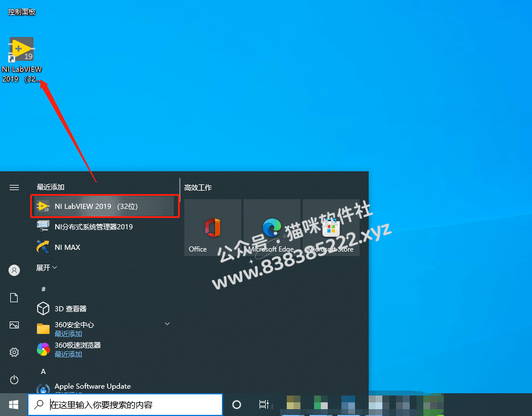
Task: Open Task View on the taskbar
Action: 263,405
